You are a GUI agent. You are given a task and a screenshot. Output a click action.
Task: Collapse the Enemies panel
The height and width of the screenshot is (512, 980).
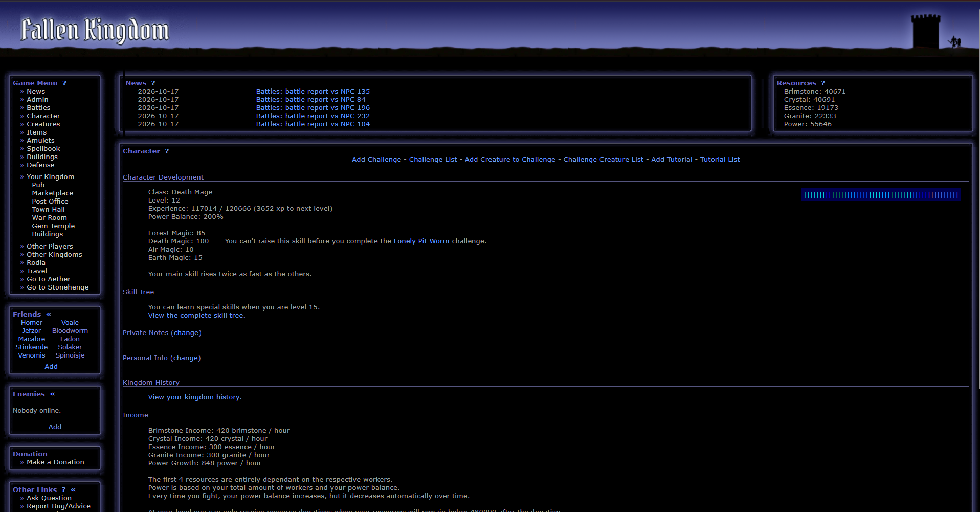click(x=52, y=394)
